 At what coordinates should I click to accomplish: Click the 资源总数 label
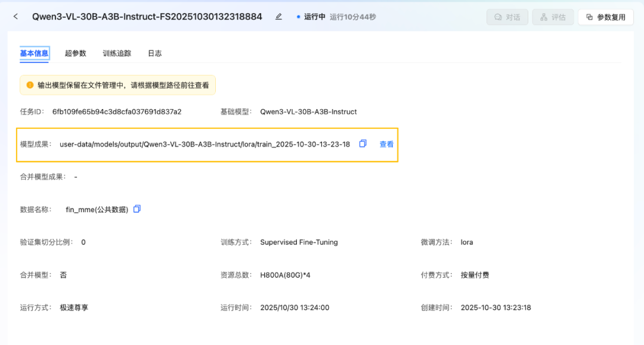point(236,275)
